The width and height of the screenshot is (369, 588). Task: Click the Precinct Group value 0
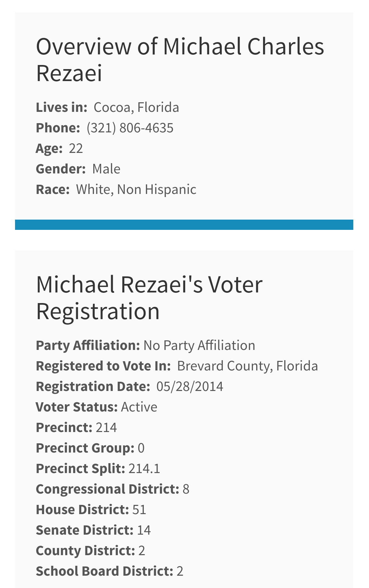[141, 448]
